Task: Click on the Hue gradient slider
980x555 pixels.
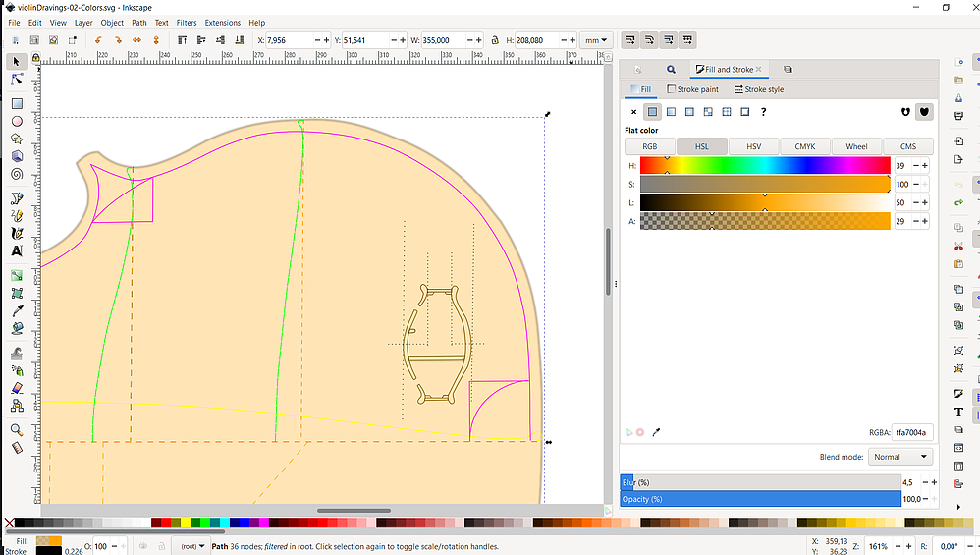Action: (x=764, y=166)
